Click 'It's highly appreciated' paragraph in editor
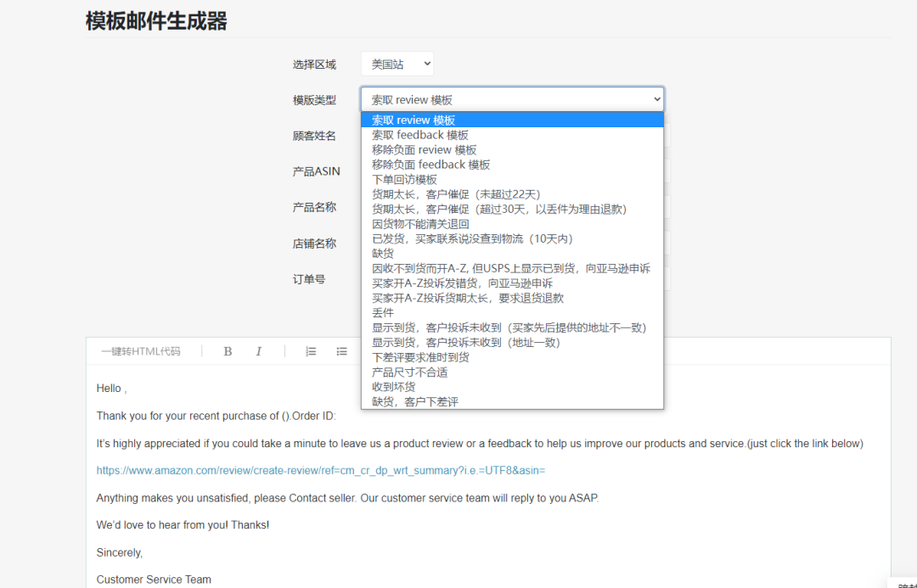 click(x=480, y=444)
